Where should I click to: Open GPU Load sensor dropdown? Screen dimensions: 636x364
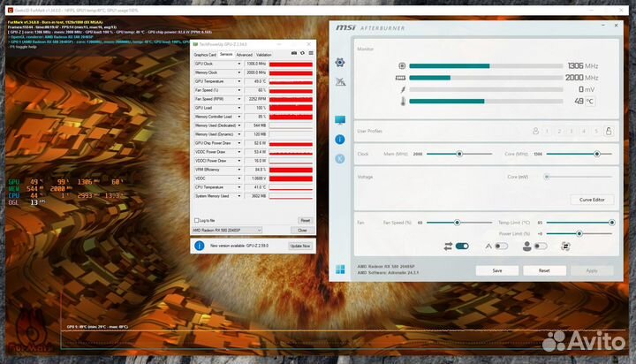tap(238, 108)
